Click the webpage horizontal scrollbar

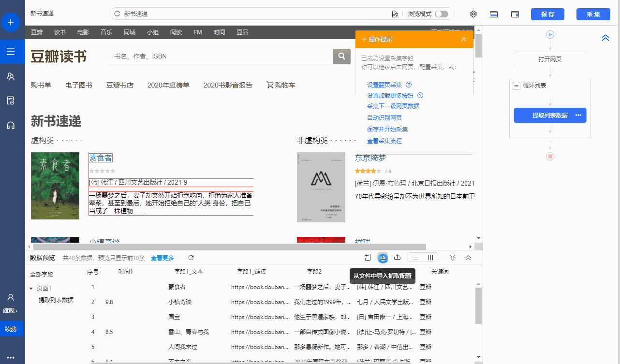229,247
